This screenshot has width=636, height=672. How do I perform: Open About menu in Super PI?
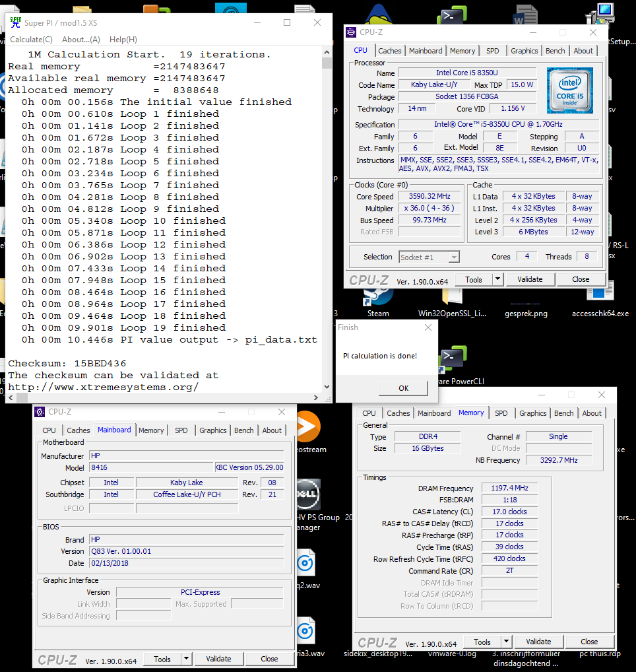tap(81, 40)
